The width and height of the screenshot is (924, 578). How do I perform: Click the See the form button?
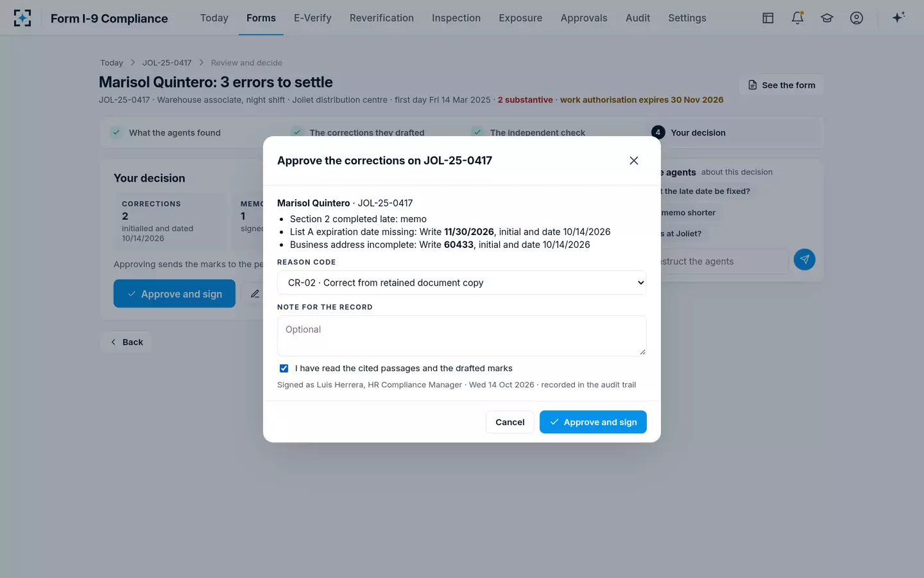(x=781, y=85)
